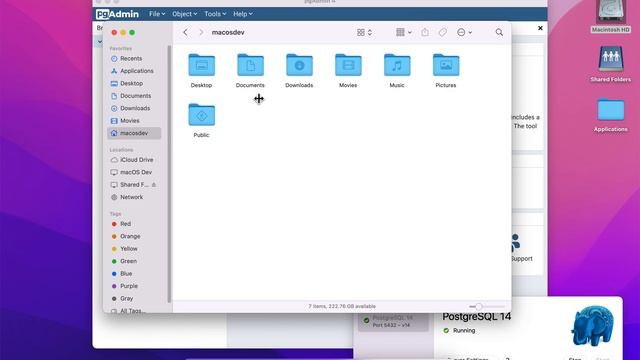Screen dimensions: 640x360
Task: Select Documents in Finder sidebar
Action: (135, 96)
